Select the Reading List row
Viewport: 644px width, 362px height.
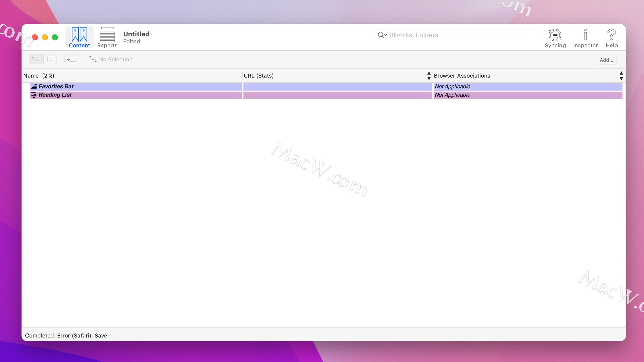pyautogui.click(x=326, y=95)
